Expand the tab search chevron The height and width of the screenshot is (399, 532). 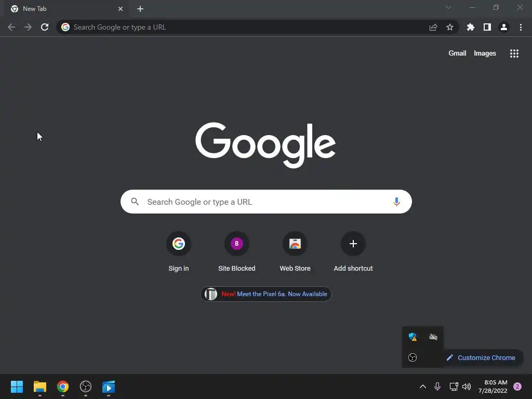click(448, 7)
